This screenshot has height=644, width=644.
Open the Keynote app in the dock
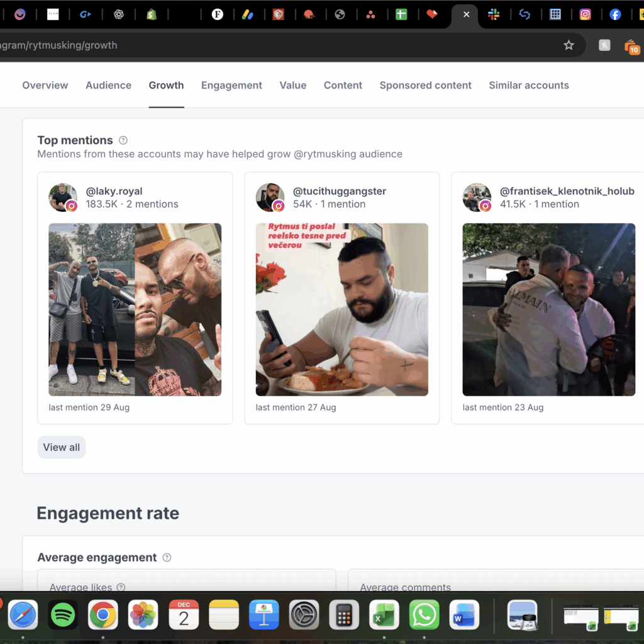pyautogui.click(x=264, y=614)
